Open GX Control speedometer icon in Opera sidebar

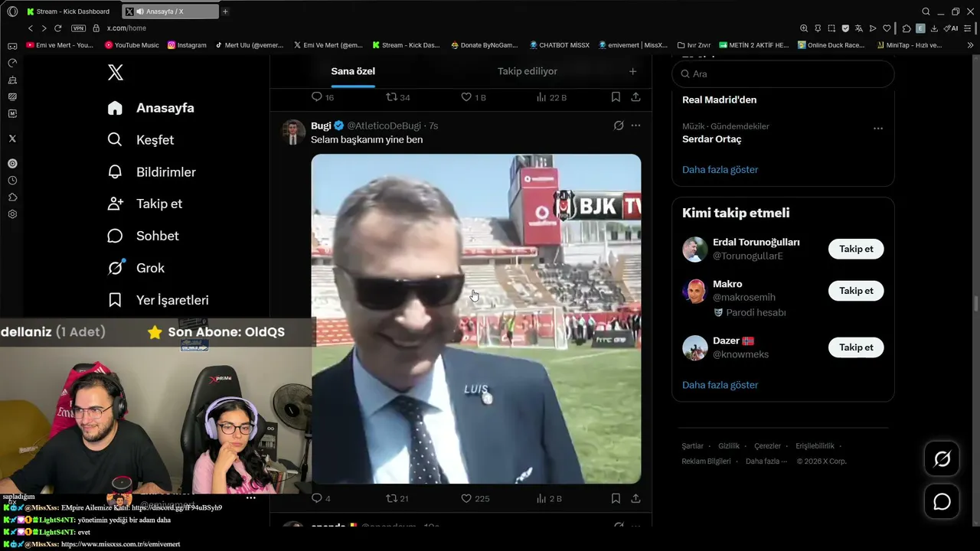tap(12, 63)
